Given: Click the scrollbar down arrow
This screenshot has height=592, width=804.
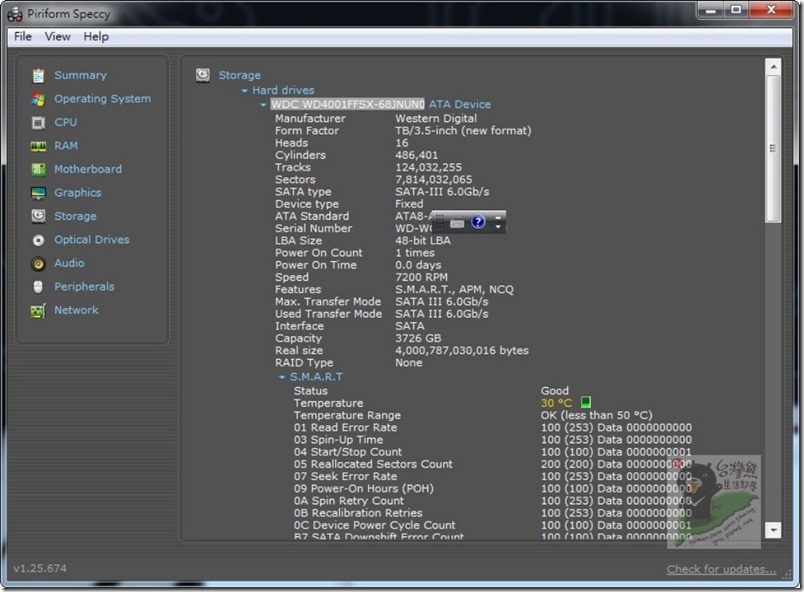Looking at the screenshot, I should [773, 530].
